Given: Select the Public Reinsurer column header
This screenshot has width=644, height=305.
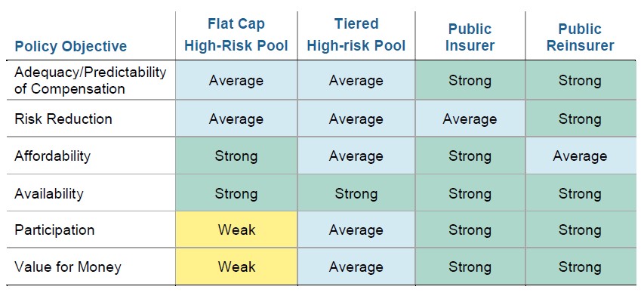Looking at the screenshot, I should point(580,37).
